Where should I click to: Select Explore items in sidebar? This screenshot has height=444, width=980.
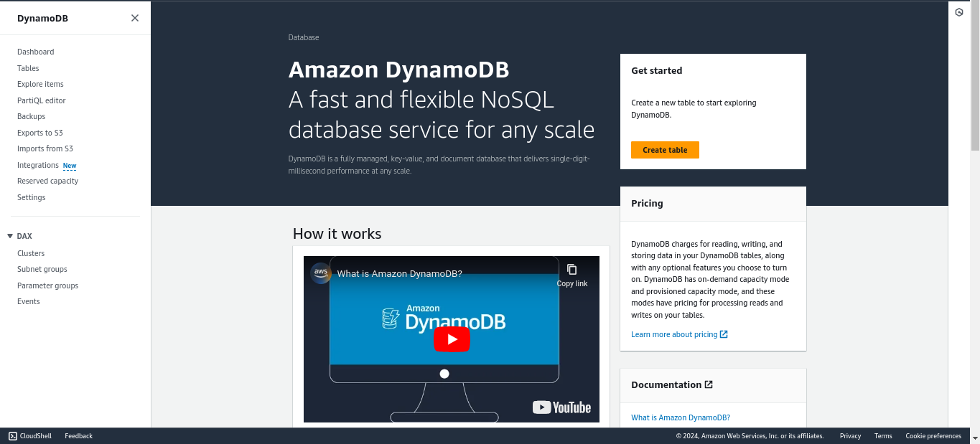click(x=40, y=84)
